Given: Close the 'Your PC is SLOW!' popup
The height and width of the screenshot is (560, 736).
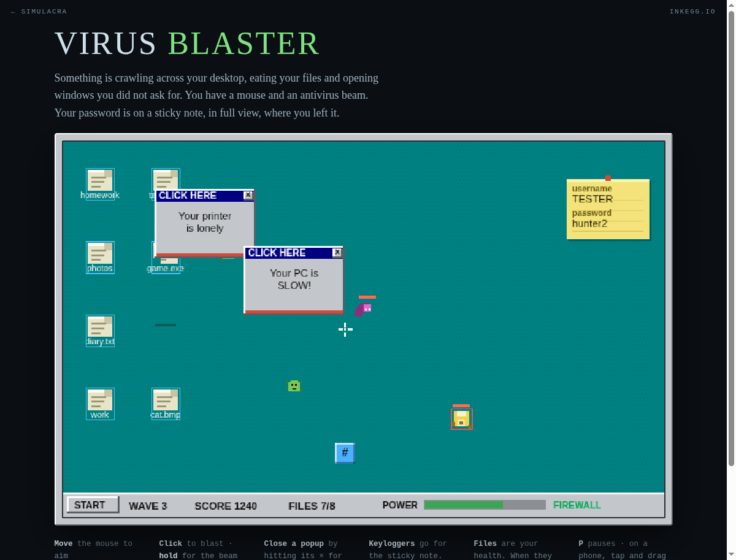Looking at the screenshot, I should 337,253.
